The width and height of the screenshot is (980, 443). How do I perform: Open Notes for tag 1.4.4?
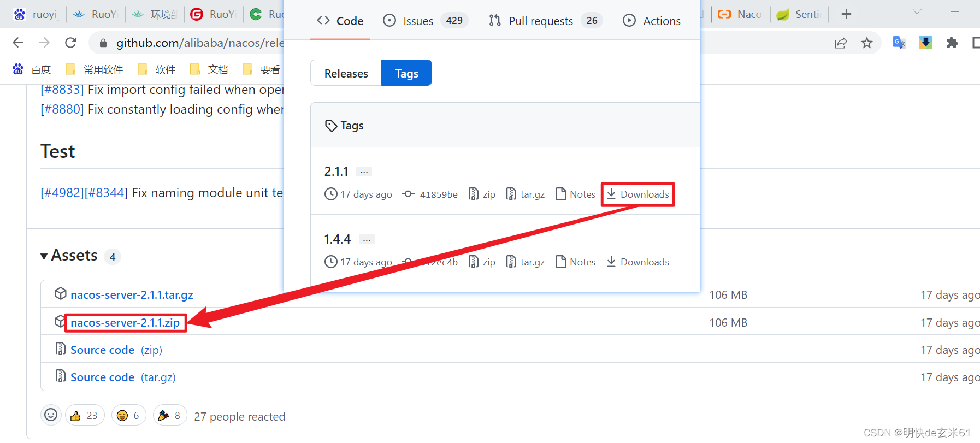point(575,262)
